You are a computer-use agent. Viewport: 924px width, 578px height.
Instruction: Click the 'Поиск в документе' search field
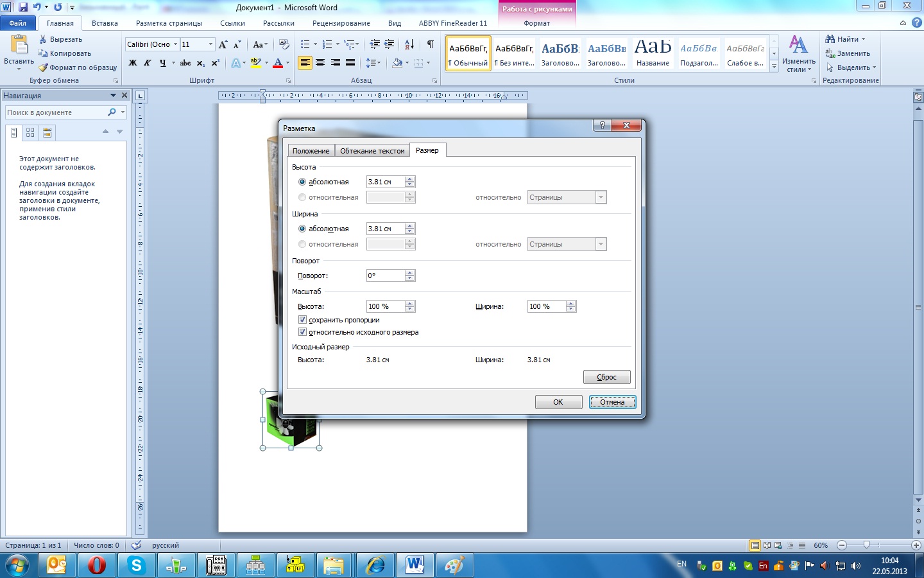(56, 112)
